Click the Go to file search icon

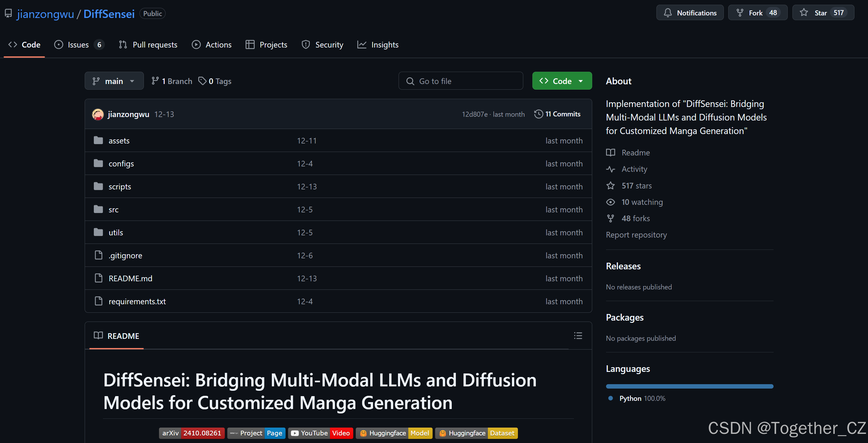tap(410, 81)
